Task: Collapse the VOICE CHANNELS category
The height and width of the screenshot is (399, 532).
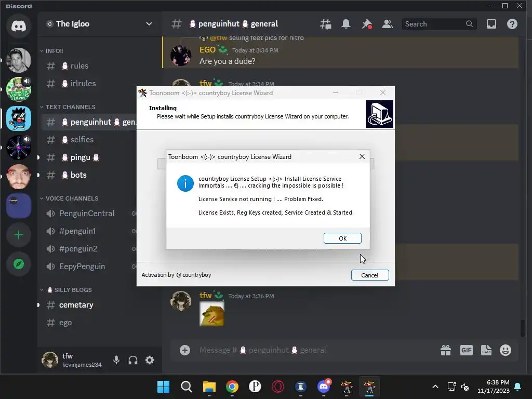Action: tap(69, 198)
